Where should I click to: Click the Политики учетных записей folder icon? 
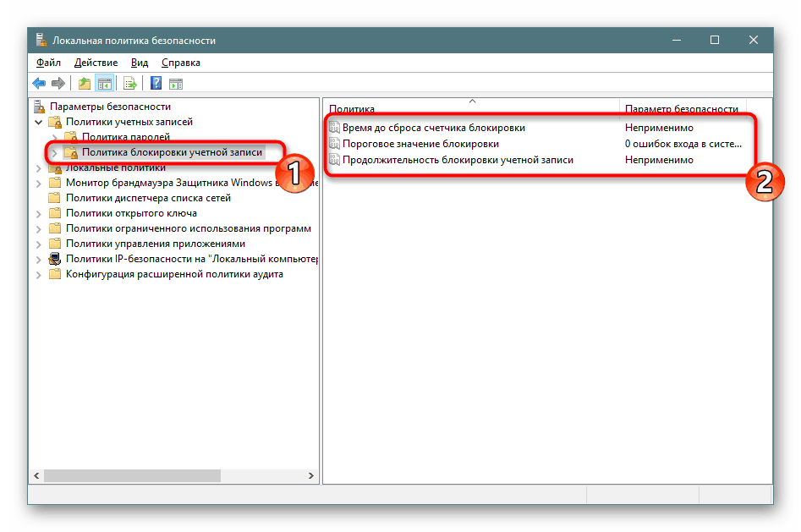(55, 122)
